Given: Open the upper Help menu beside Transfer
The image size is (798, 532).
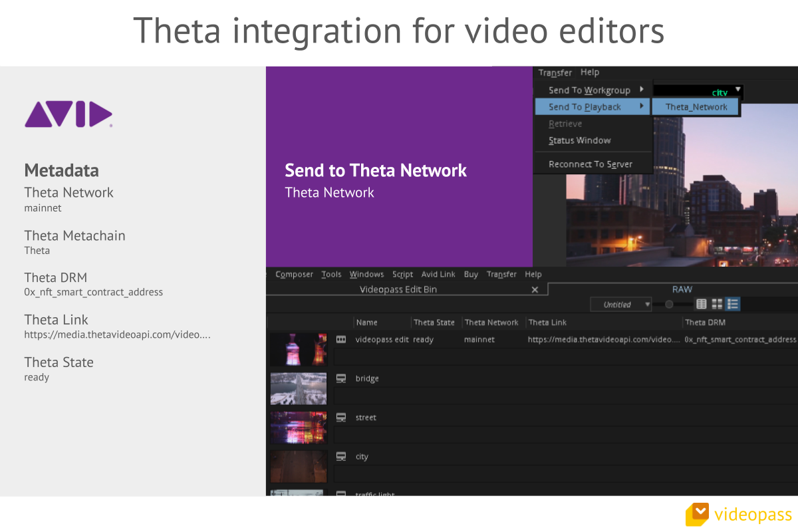Looking at the screenshot, I should point(590,72).
